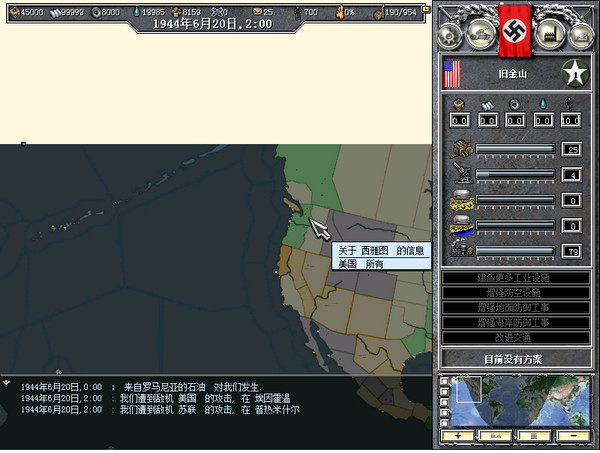Click the land fortification progress bar
The height and width of the screenshot is (453, 600).
pyautogui.click(x=515, y=200)
